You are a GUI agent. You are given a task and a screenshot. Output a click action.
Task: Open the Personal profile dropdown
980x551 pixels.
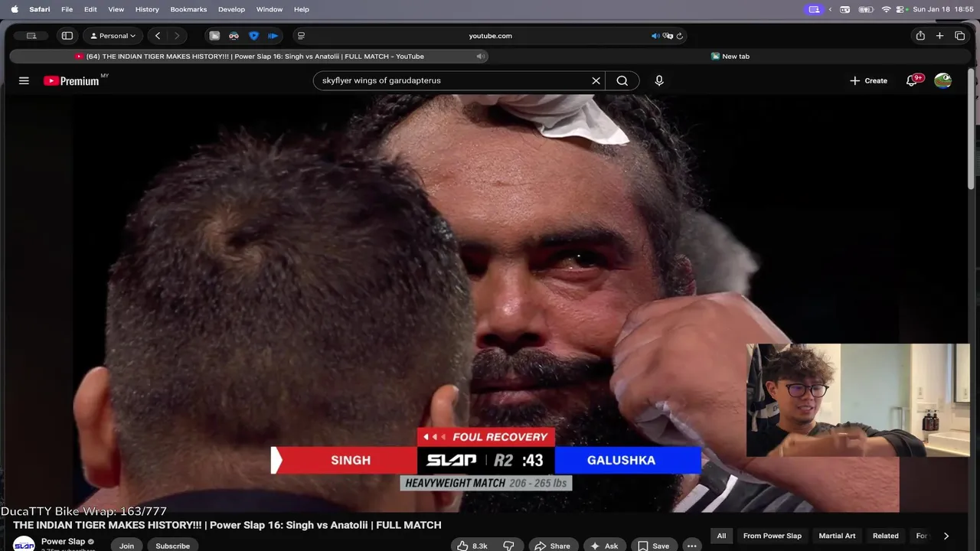click(113, 36)
